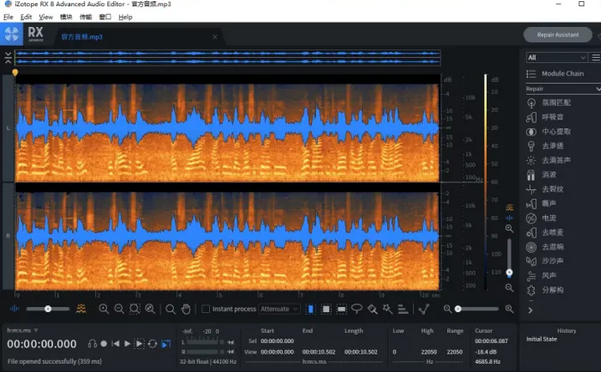Toggle the follow playhead button
Screen dimensions: 601x372
coord(166,344)
